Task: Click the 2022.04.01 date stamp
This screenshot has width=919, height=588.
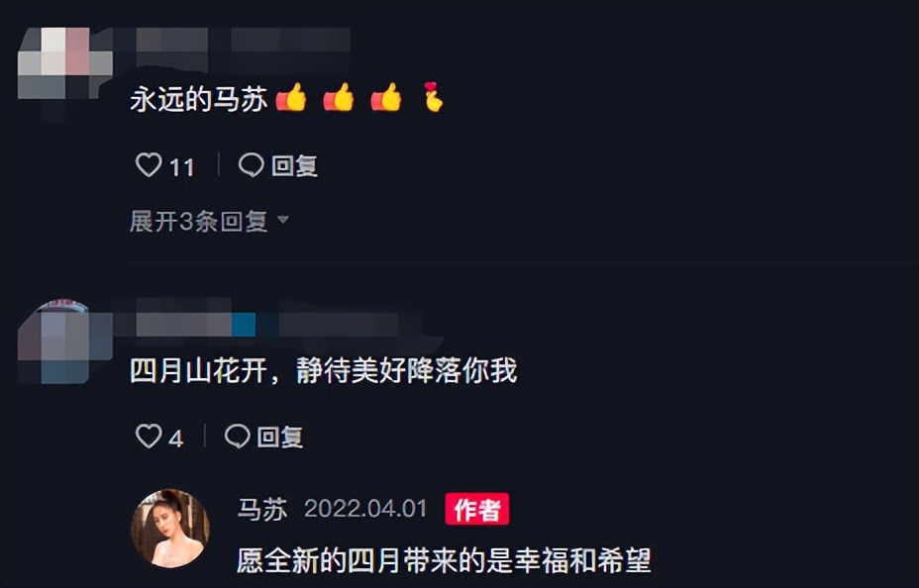Action: pos(365,509)
